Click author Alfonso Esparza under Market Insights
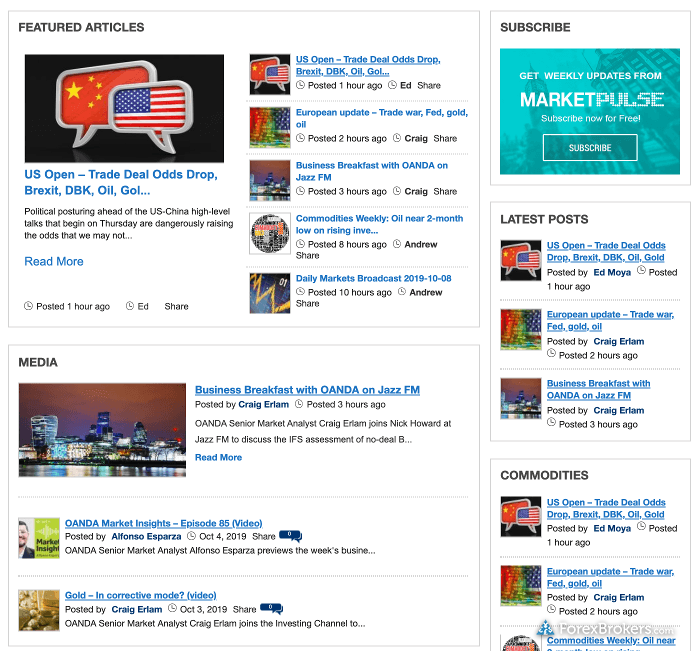Image resolution: width=699 pixels, height=651 pixels. pos(146,536)
